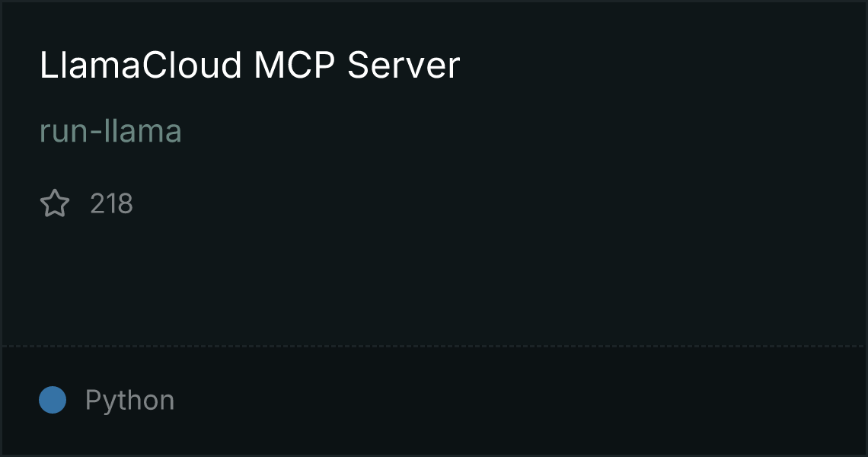Image resolution: width=868 pixels, height=457 pixels.
Task: Select the blue Python language dot
Action: (x=53, y=400)
